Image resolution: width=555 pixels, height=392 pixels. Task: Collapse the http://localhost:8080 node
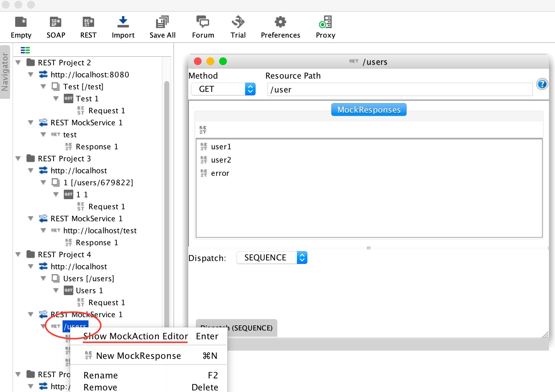click(31, 74)
